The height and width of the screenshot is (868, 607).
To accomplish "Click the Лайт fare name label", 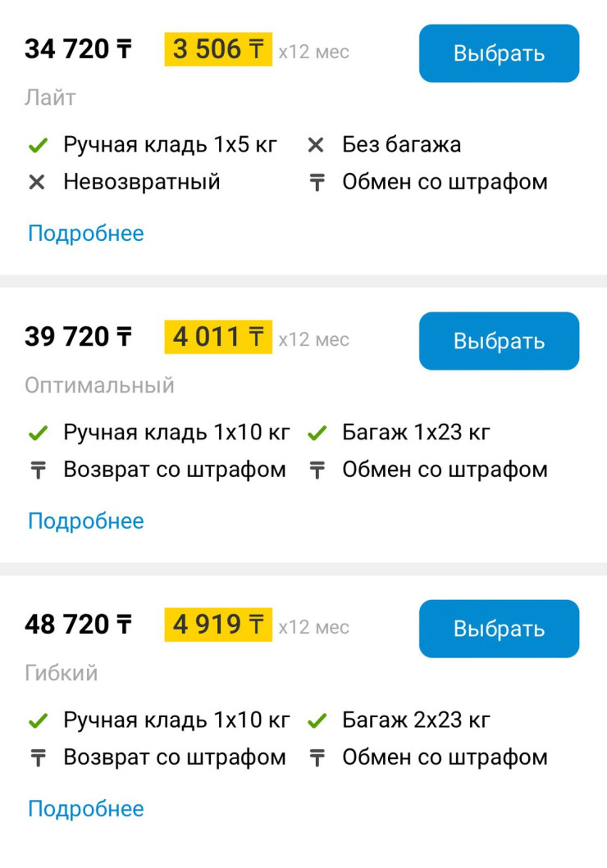I will click(x=50, y=98).
